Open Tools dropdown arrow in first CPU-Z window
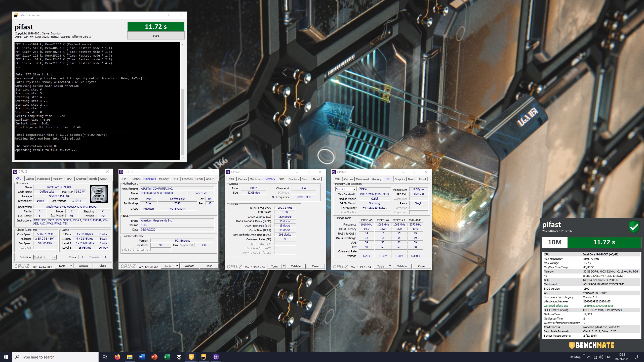Image resolution: width=644 pixels, height=362 pixels. click(71, 266)
